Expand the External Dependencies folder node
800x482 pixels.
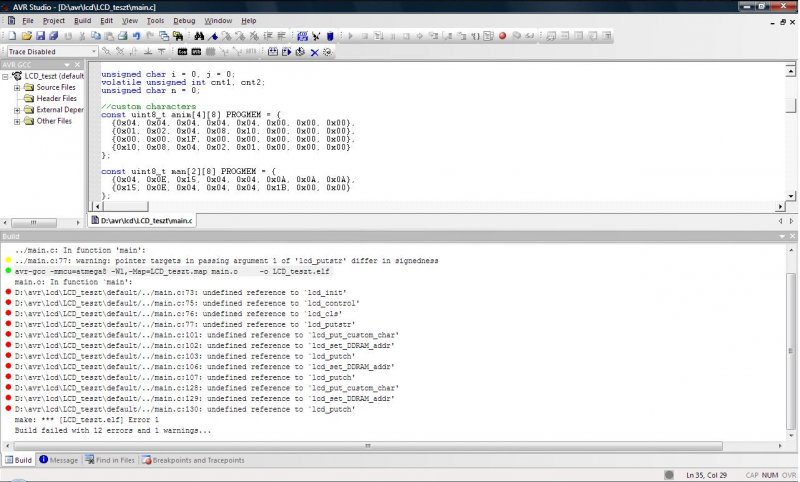click(17, 110)
